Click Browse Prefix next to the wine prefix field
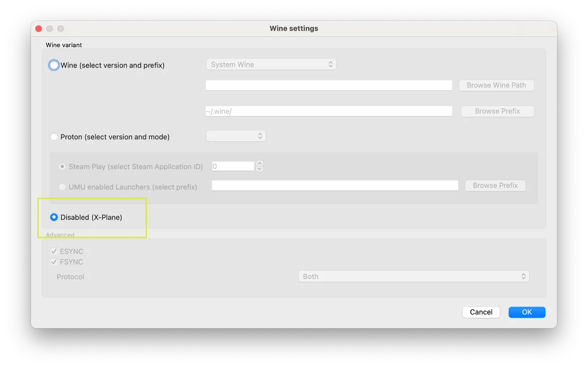The width and height of the screenshot is (588, 369). tap(497, 111)
